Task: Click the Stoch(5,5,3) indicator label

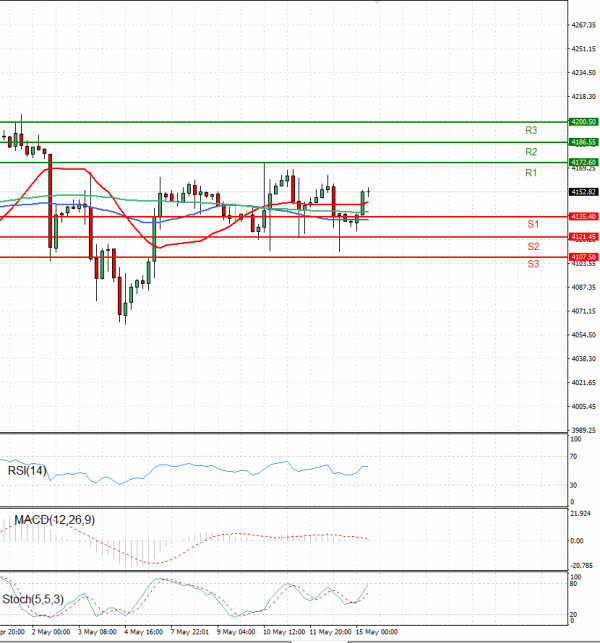Action: [x=33, y=600]
